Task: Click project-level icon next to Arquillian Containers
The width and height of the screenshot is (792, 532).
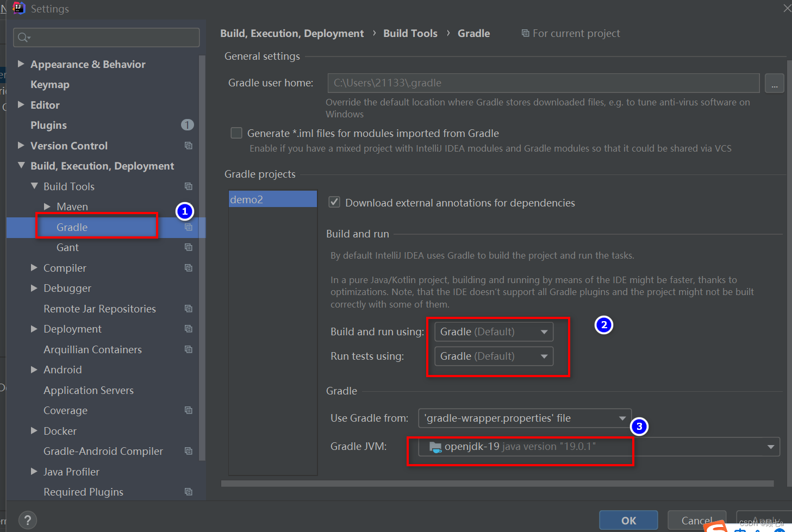Action: [189, 349]
